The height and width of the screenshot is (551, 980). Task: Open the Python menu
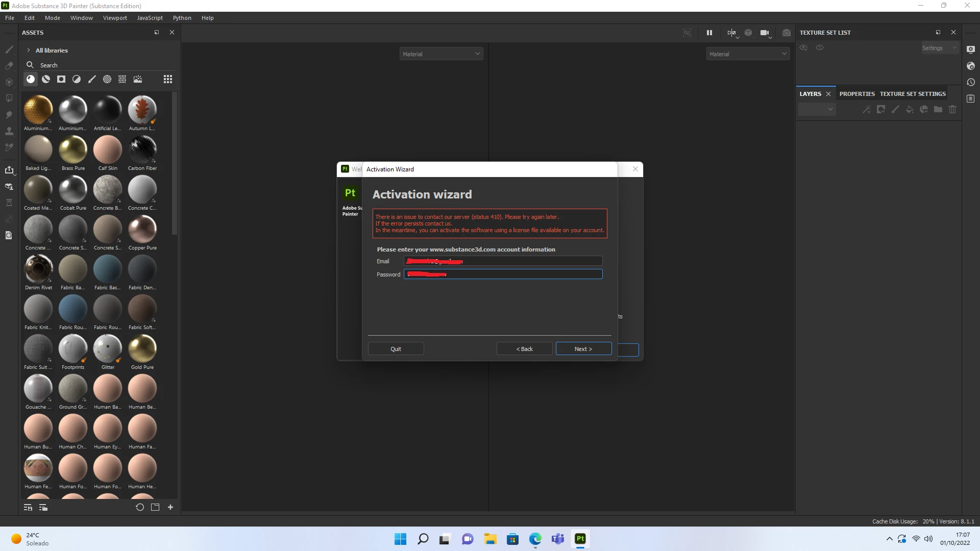click(x=182, y=18)
